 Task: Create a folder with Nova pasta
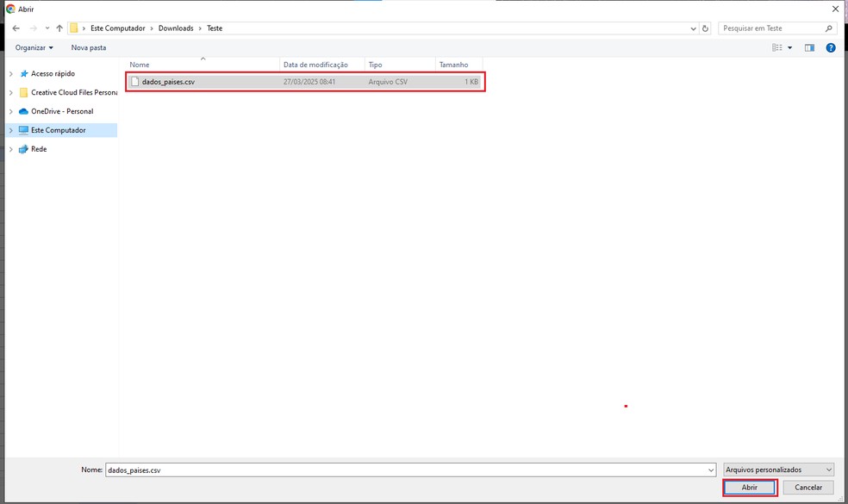coord(89,47)
